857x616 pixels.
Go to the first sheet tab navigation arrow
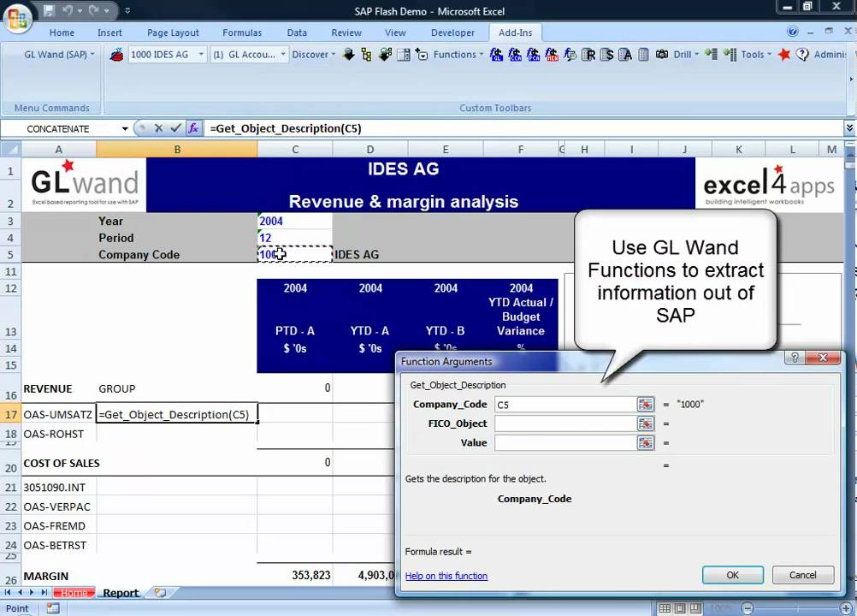pos(8,593)
